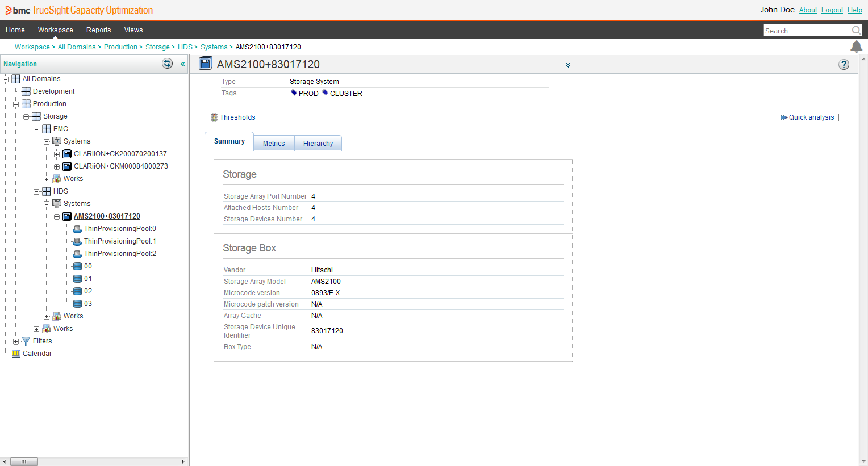Open the About link
Screen dimensions: 868x466
pyautogui.click(x=808, y=10)
